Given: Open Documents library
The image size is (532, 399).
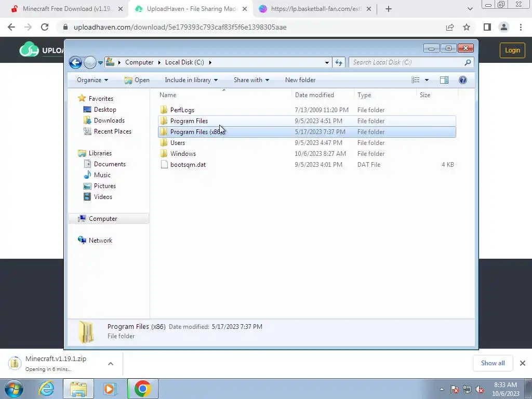Looking at the screenshot, I should click(x=110, y=164).
